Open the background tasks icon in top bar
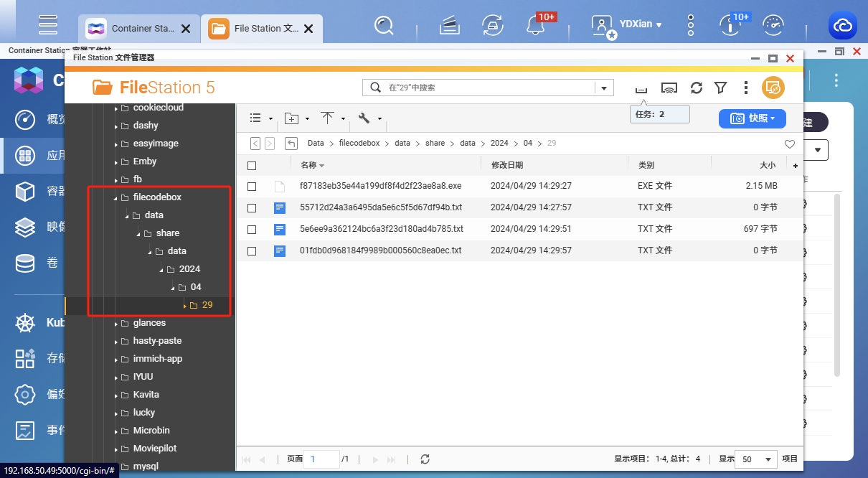This screenshot has height=478, width=868. [450, 25]
